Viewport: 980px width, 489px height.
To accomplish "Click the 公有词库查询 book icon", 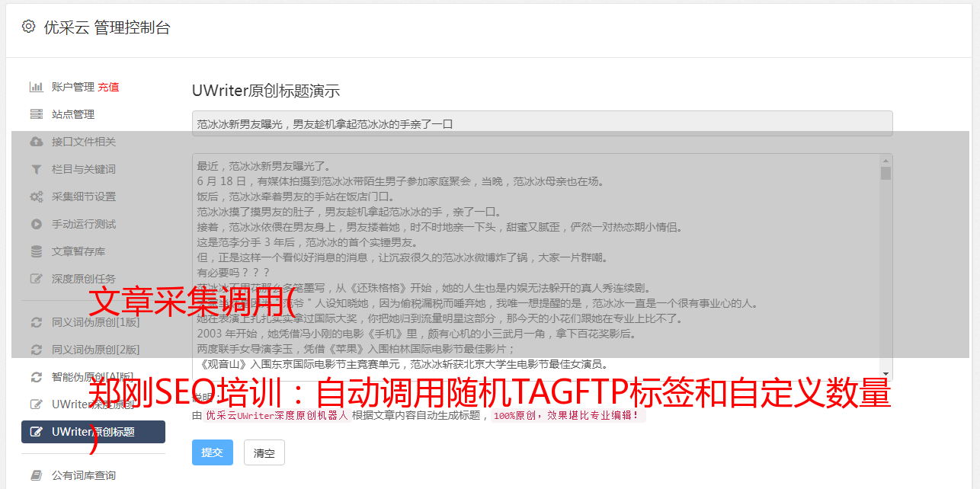I will (36, 475).
